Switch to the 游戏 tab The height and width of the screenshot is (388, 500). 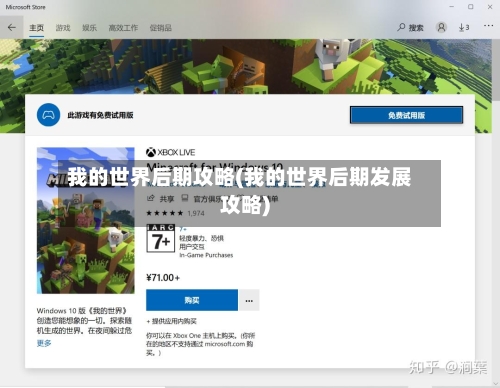(63, 28)
